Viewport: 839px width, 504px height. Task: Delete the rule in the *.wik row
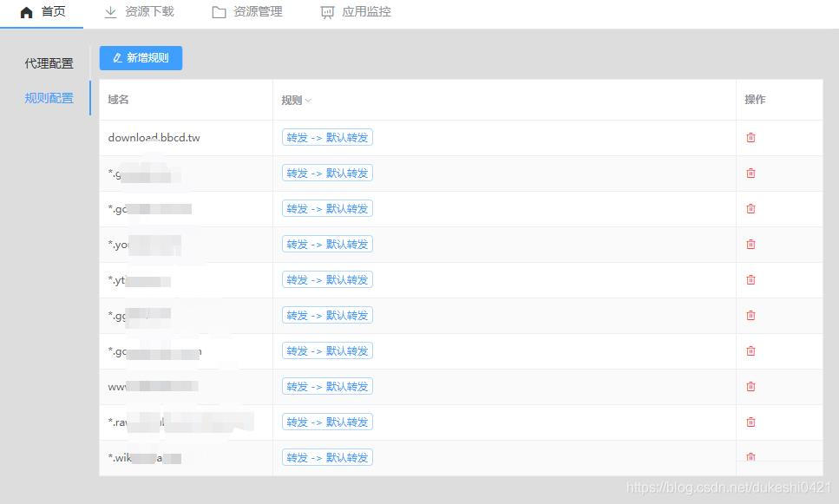tap(751, 457)
